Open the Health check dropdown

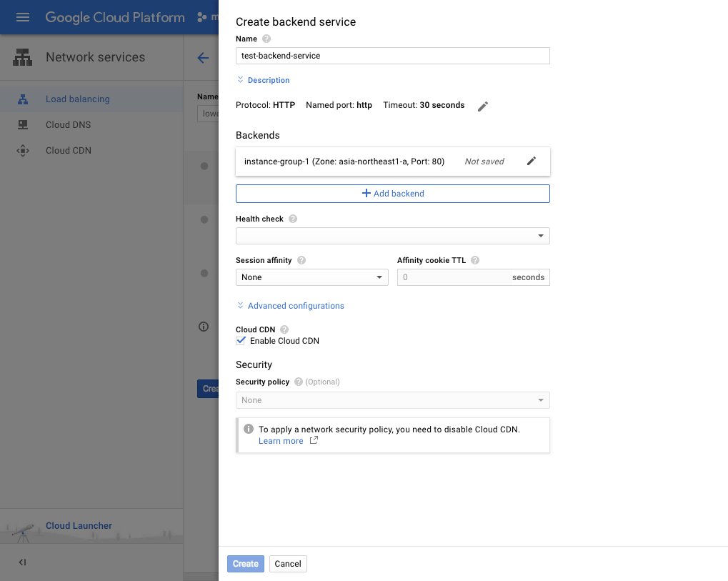393,236
